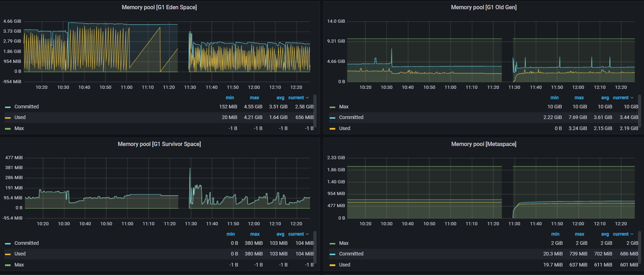Sort Old Gen legend by current column
This screenshot has width=644, height=275.
click(x=623, y=98)
